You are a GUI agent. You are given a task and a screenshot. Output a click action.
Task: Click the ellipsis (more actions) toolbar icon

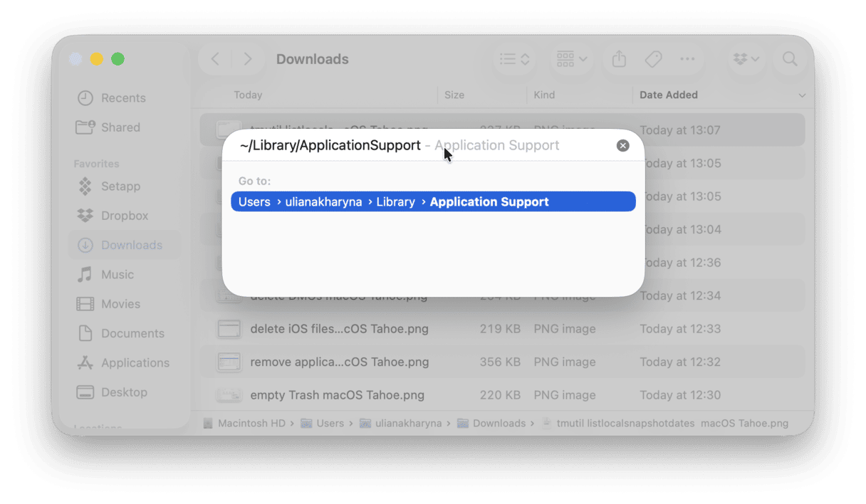pos(687,59)
